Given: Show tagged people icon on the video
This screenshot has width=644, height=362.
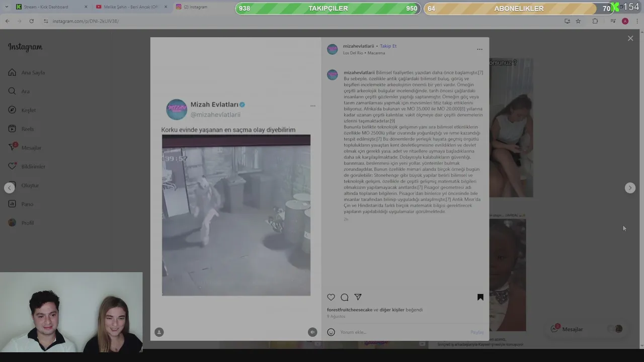Looking at the screenshot, I should [159, 332].
